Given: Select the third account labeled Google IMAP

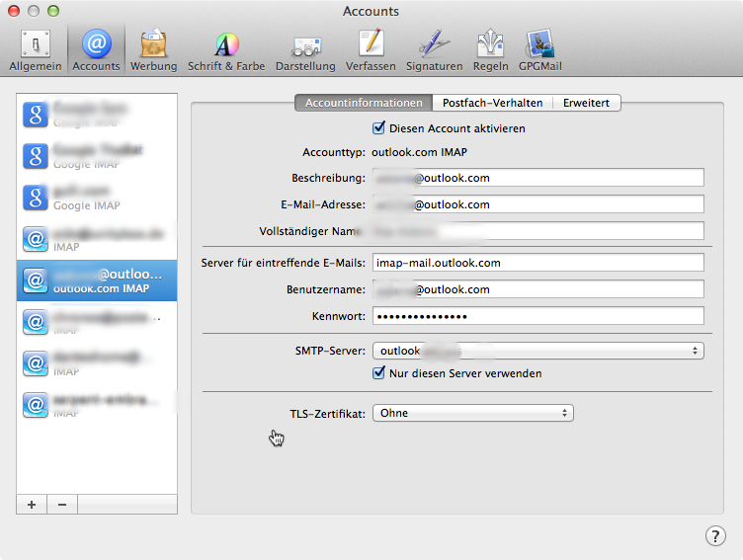Looking at the screenshot, I should (97, 198).
